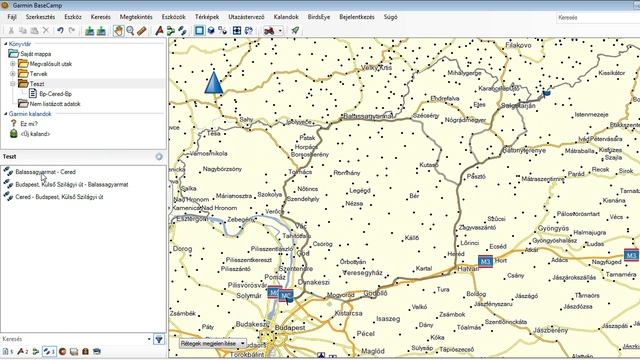Image resolution: width=640 pixels, height=360 pixels.
Task: Toggle the funnel filter button
Action: [x=159, y=339]
